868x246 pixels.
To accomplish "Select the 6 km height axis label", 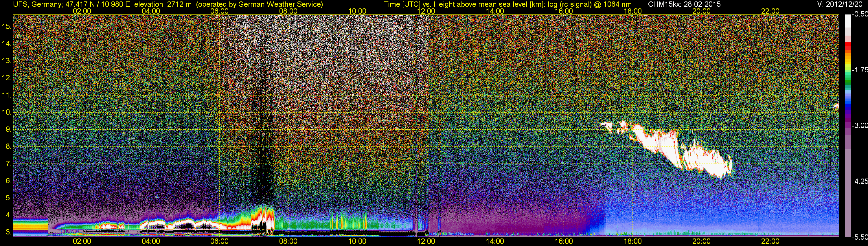I will (x=8, y=181).
